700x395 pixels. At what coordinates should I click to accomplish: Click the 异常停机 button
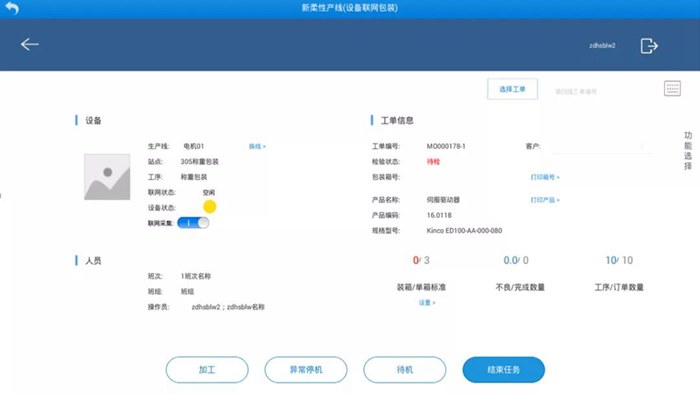(306, 370)
